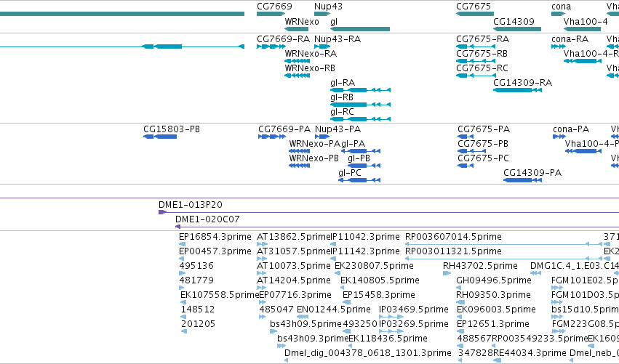The height and width of the screenshot is (364, 619).
Task: Open EST EP00457.3prime
Action: click(x=215, y=251)
